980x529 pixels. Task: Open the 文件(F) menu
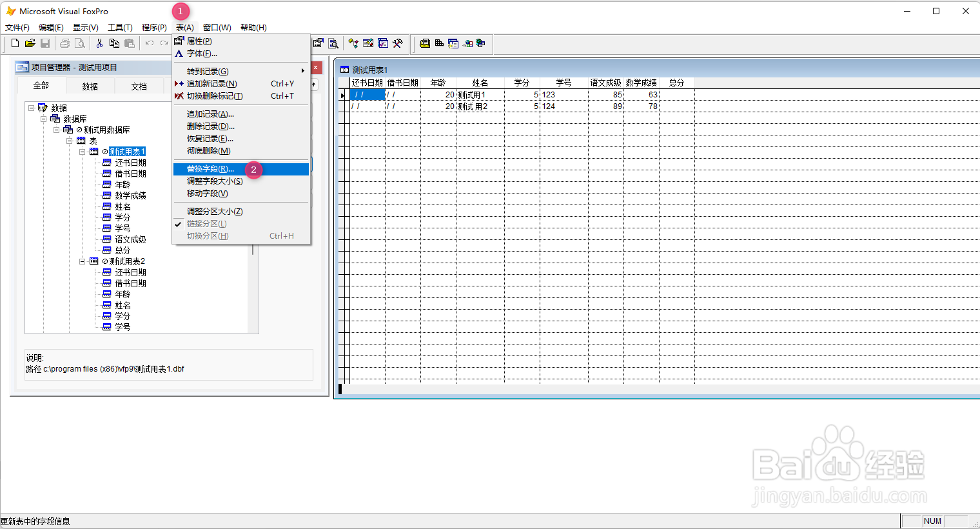point(17,27)
